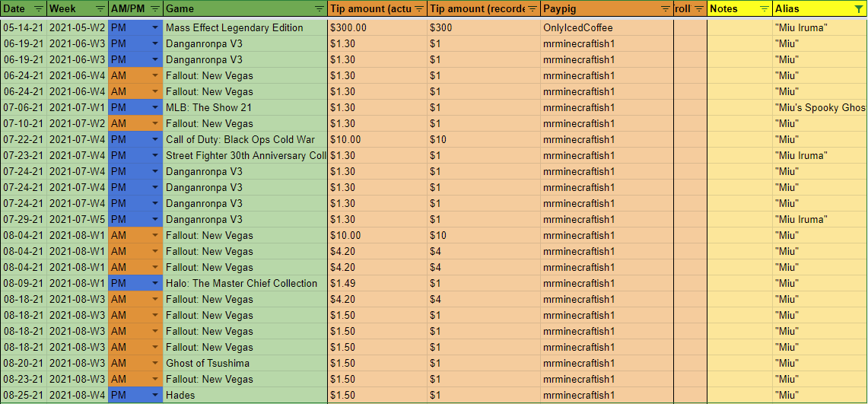
Task: Select "Miu Iruma" alias in the 07-29-21 row
Action: [820, 219]
